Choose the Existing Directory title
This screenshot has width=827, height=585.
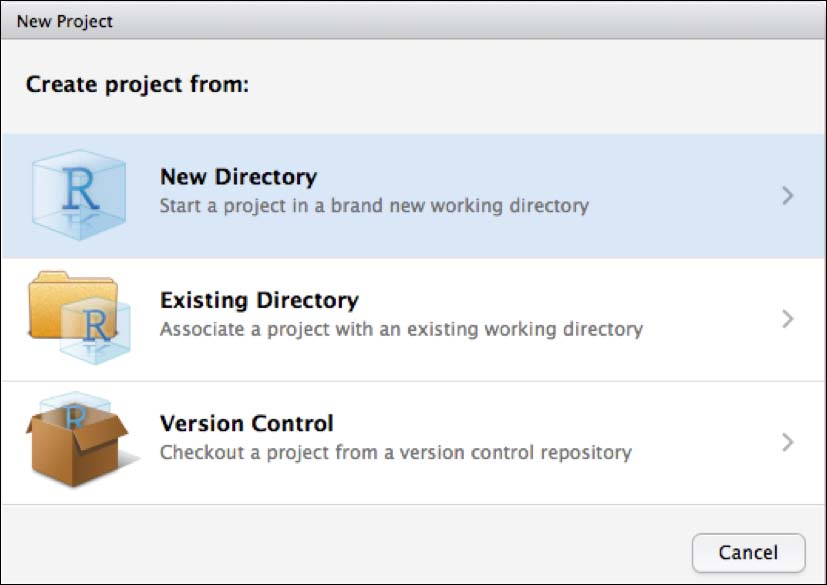259,300
